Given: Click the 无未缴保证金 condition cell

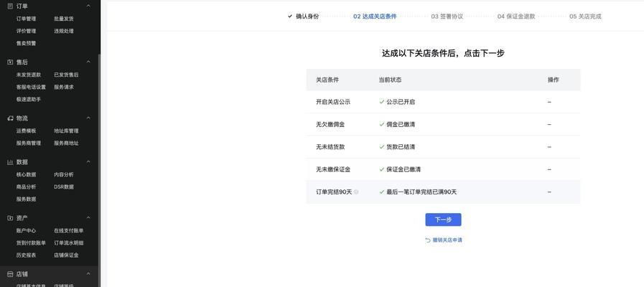Looking at the screenshot, I should point(333,169).
